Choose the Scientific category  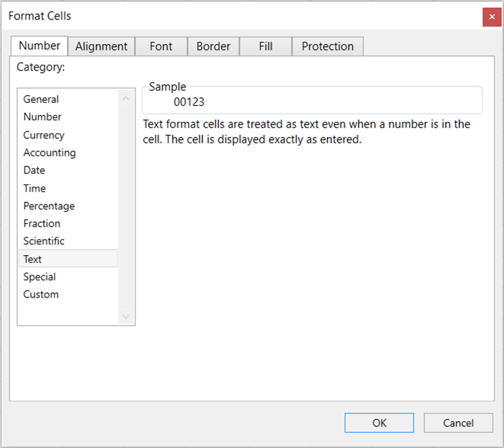[44, 241]
